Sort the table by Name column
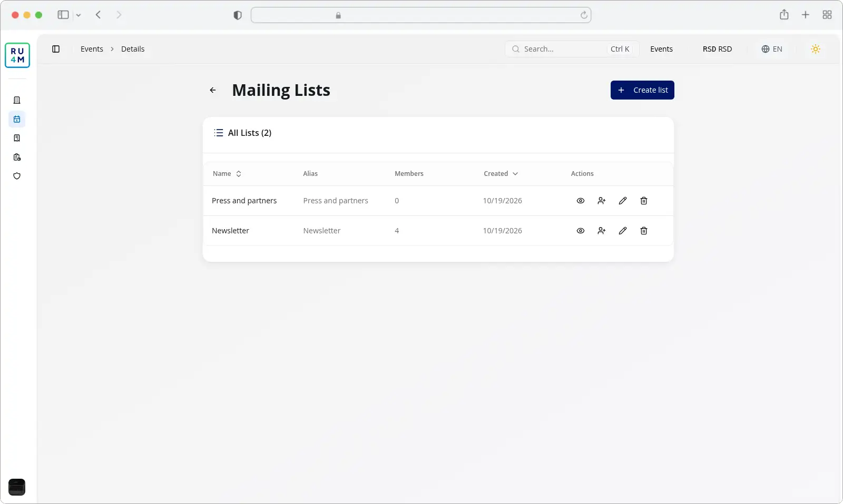The image size is (843, 504). 227,174
